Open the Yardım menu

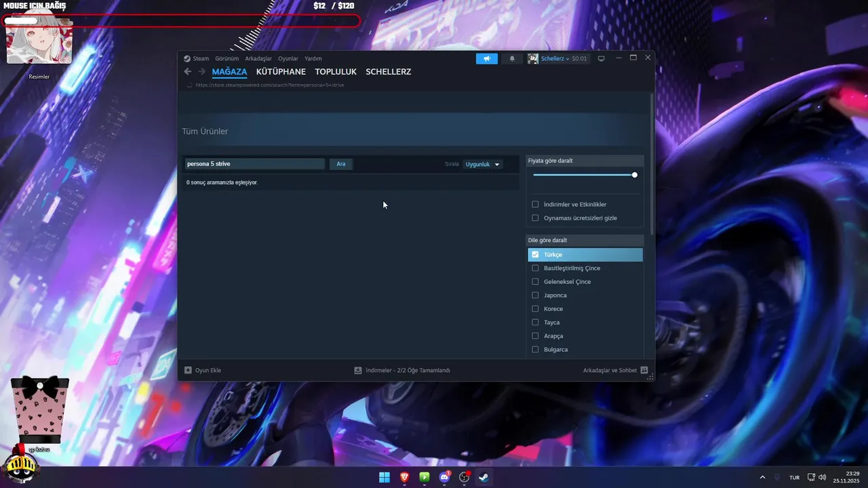pyautogui.click(x=313, y=58)
